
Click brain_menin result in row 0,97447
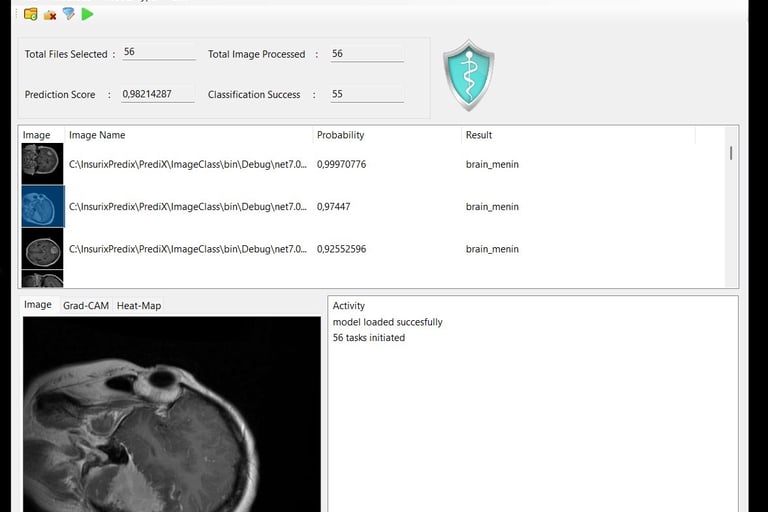pos(492,207)
